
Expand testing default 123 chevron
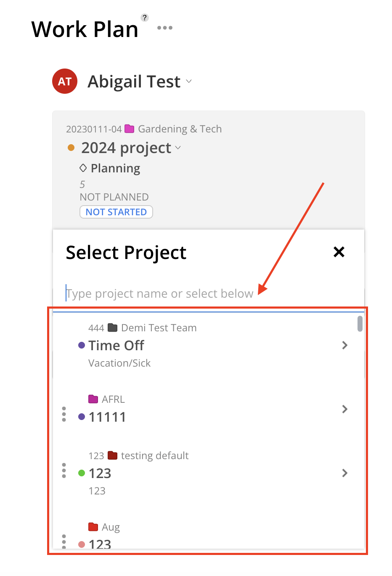click(x=345, y=473)
